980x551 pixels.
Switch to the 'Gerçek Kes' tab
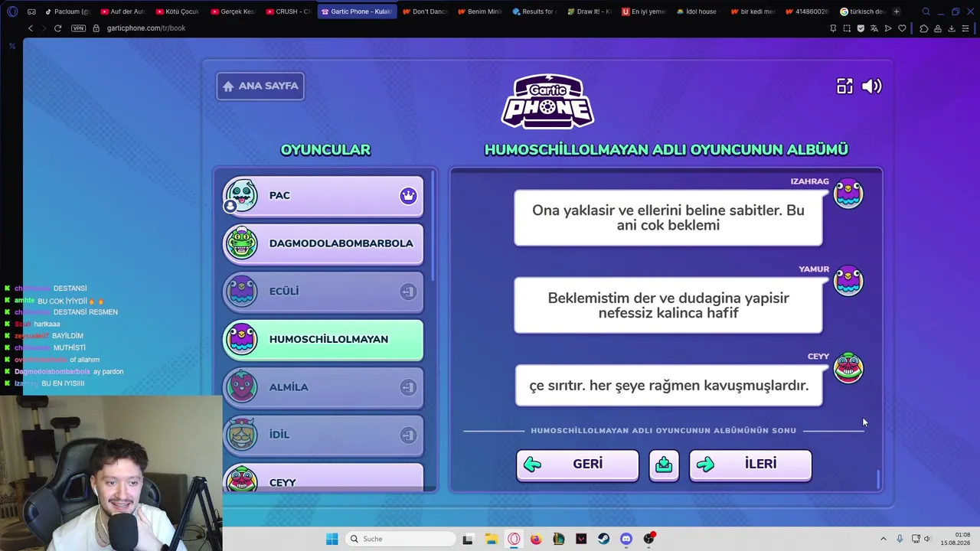click(x=233, y=11)
